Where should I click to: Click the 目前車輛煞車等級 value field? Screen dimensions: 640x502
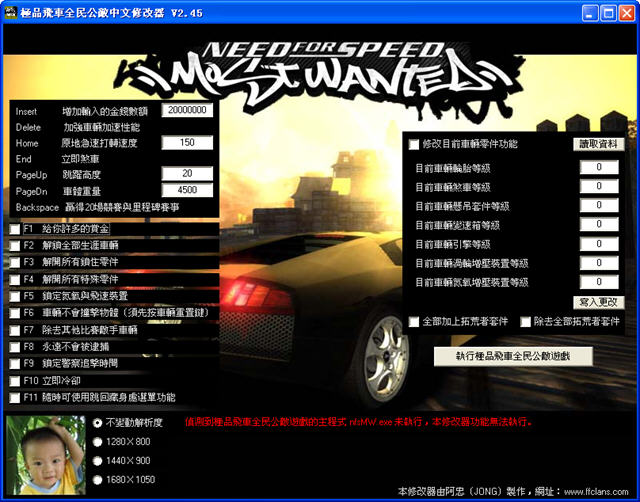(x=599, y=186)
